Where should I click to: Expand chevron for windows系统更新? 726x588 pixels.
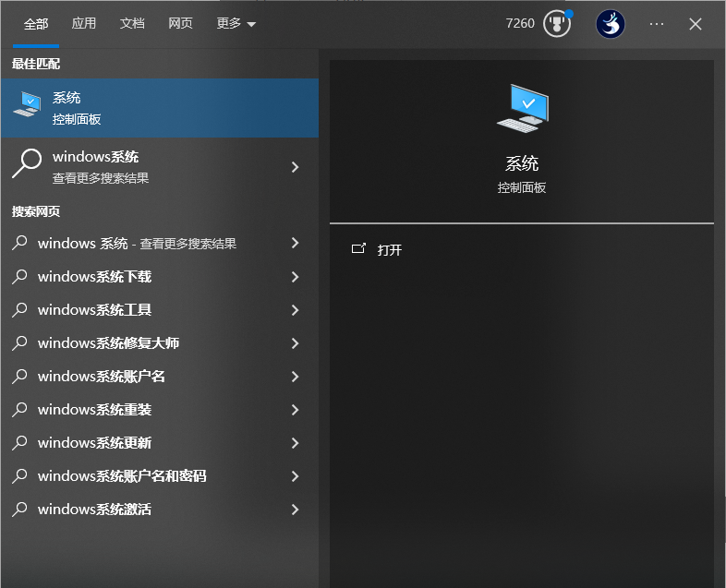(x=295, y=443)
